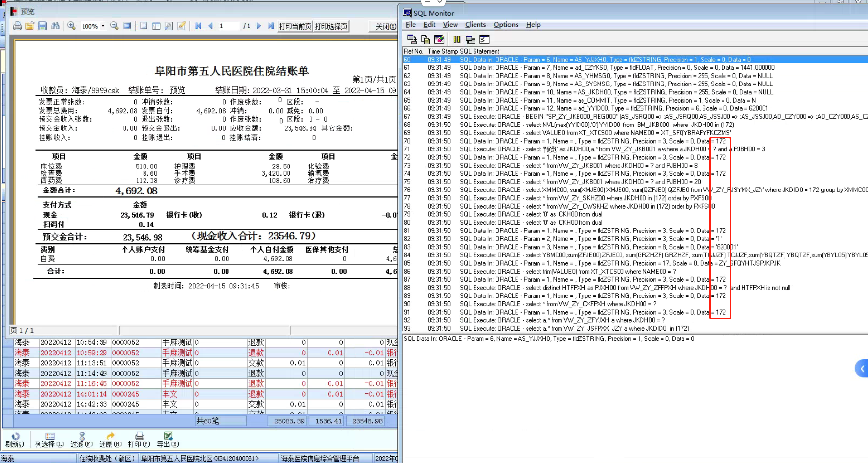This screenshot has height=463, width=868.
Task: Click the 打印当前页 button
Action: pos(295,26)
